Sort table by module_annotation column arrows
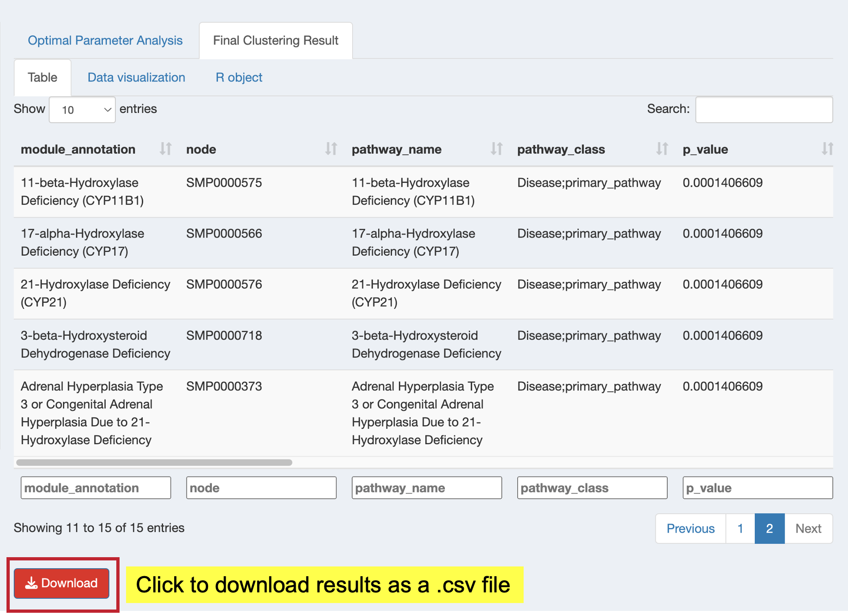This screenshot has width=848, height=616. [x=165, y=149]
